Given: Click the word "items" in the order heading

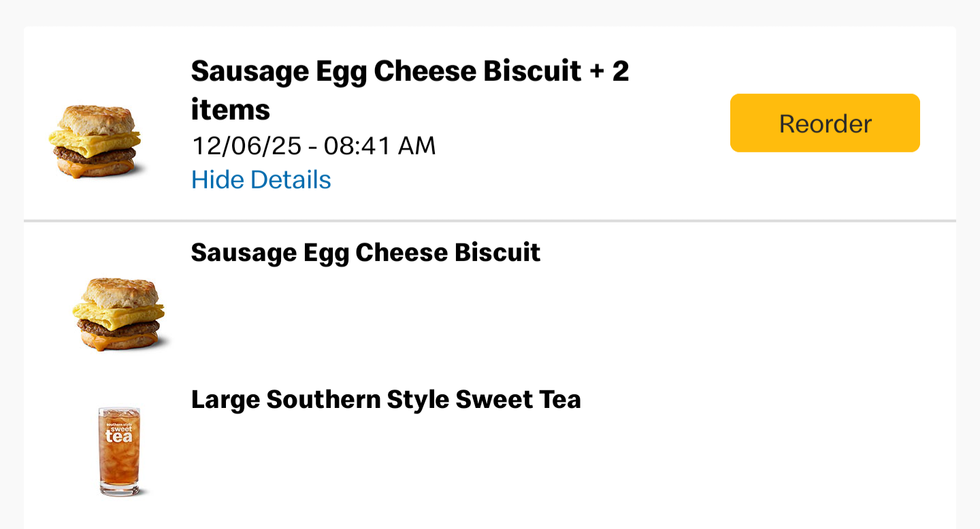Looking at the screenshot, I should (231, 109).
